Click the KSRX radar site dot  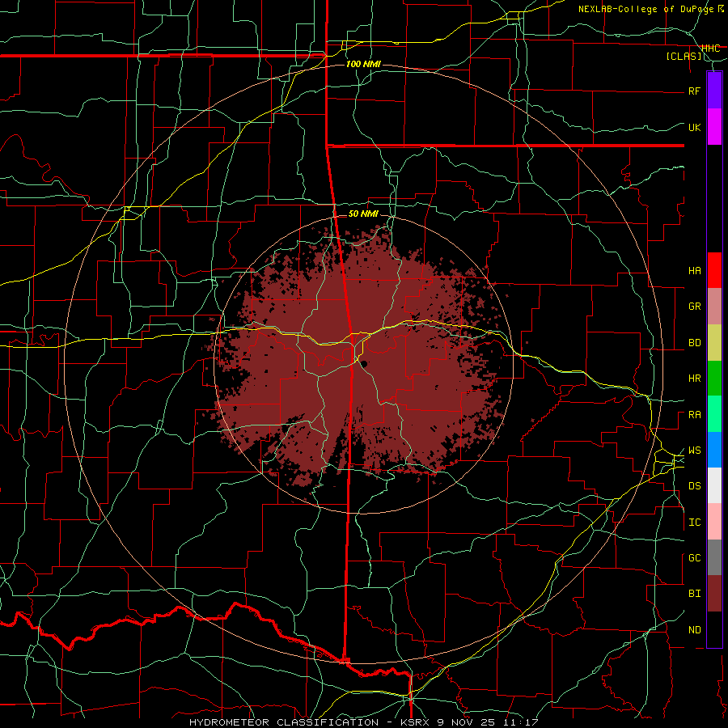(365, 364)
